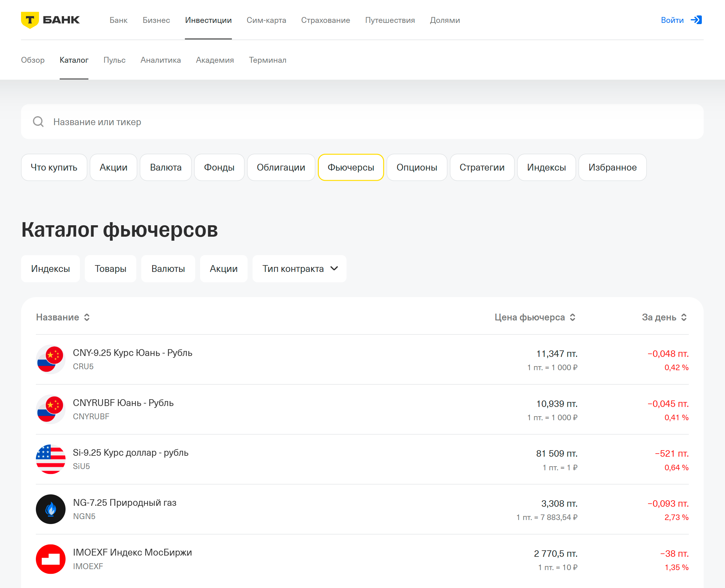Click the US flag icon for Si-9.25

[50, 459]
